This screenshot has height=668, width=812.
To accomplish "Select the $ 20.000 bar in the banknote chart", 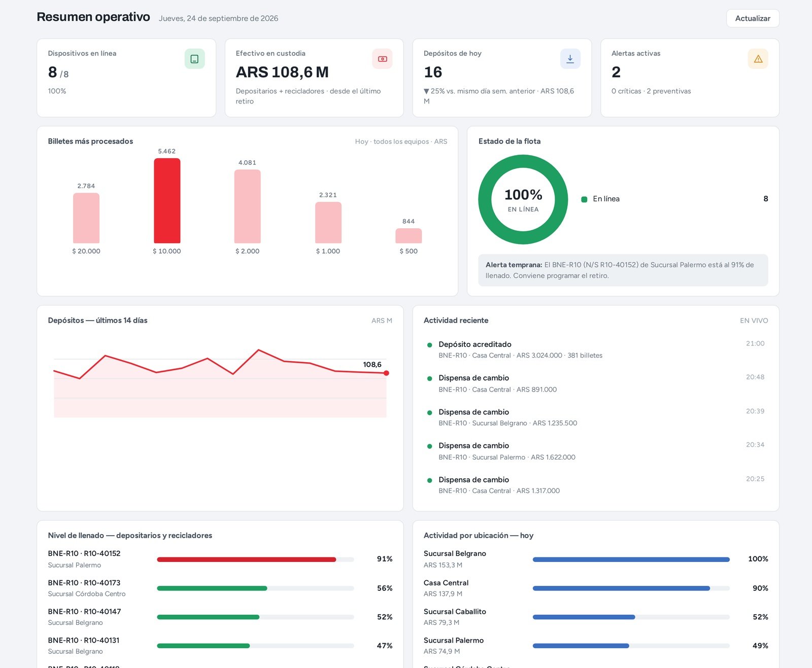I will 86,218.
